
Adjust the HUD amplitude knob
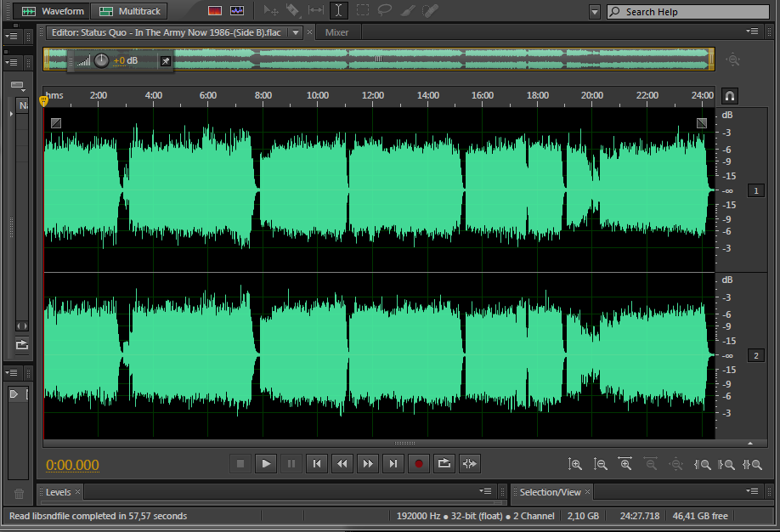pos(101,60)
